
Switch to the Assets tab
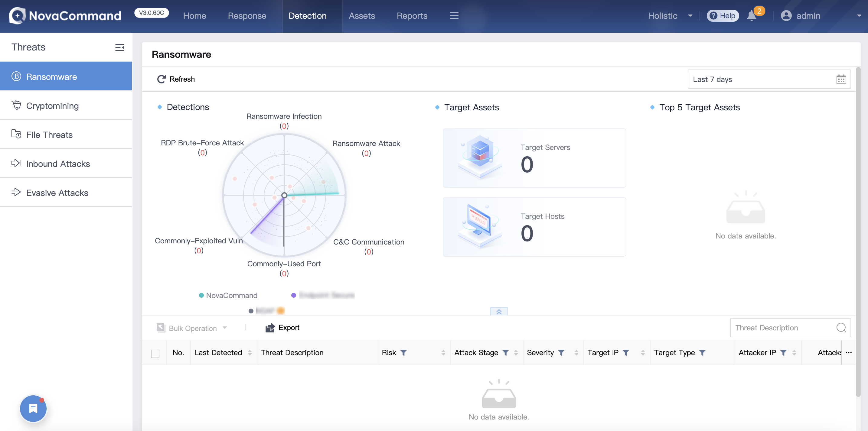coord(361,16)
